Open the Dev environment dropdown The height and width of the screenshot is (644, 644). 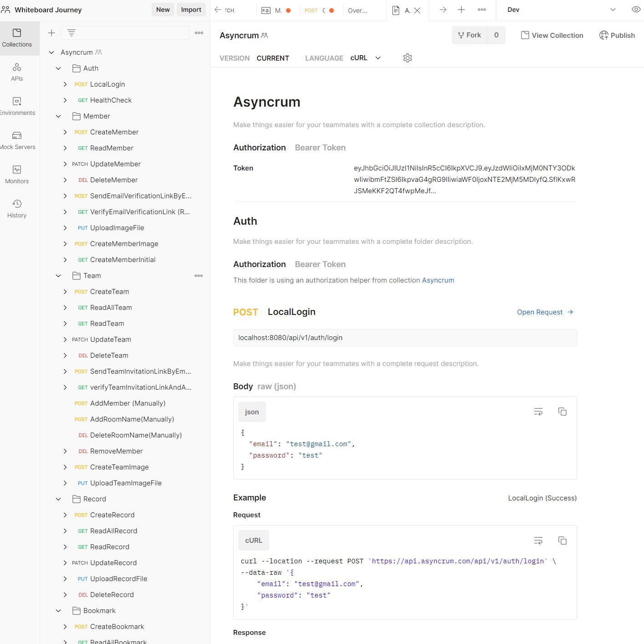pyautogui.click(x=561, y=10)
